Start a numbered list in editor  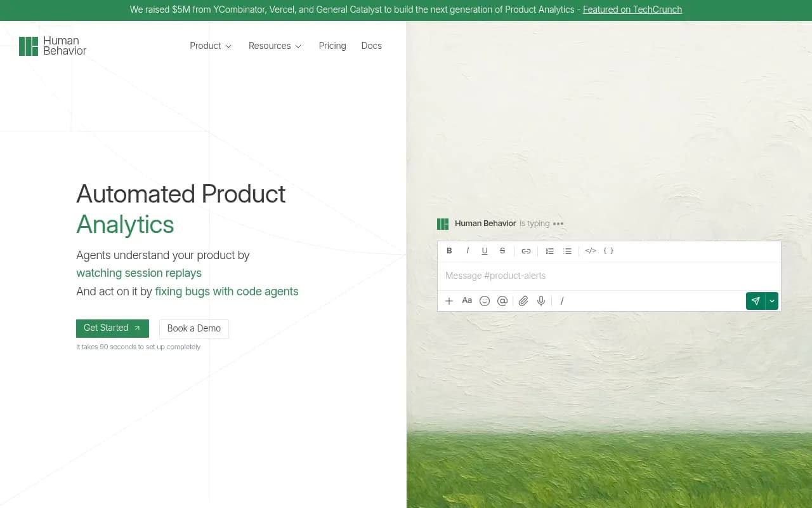pos(550,251)
